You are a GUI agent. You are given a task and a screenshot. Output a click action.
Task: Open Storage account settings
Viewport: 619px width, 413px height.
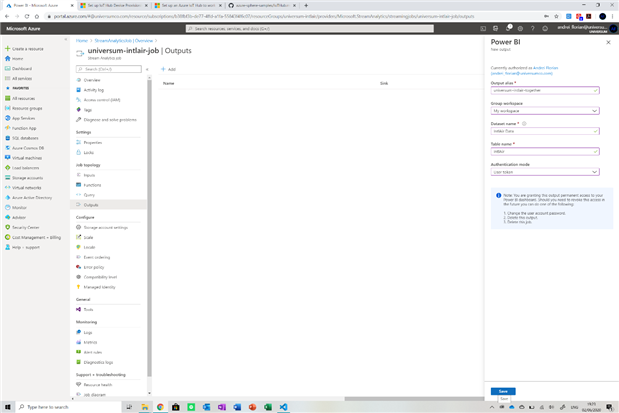click(105, 227)
